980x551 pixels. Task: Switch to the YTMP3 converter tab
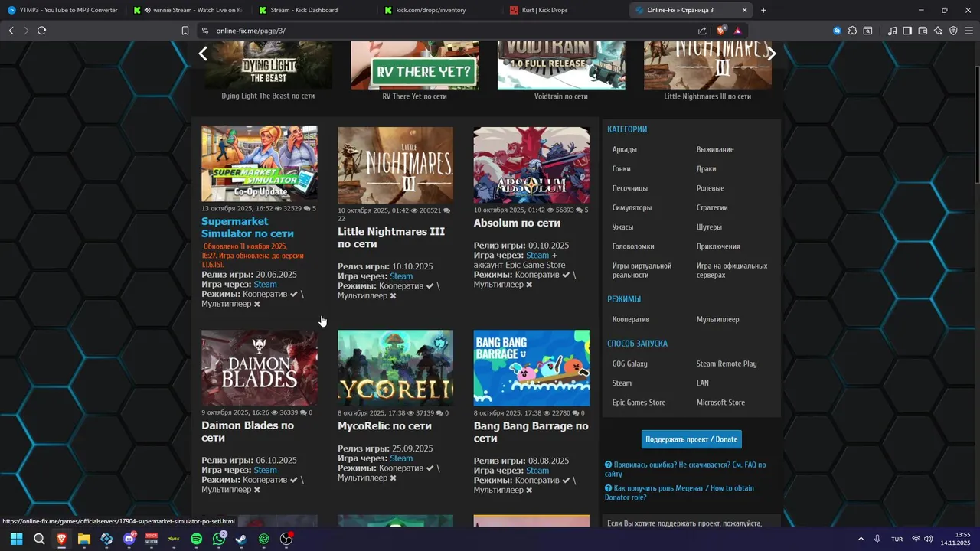63,10
